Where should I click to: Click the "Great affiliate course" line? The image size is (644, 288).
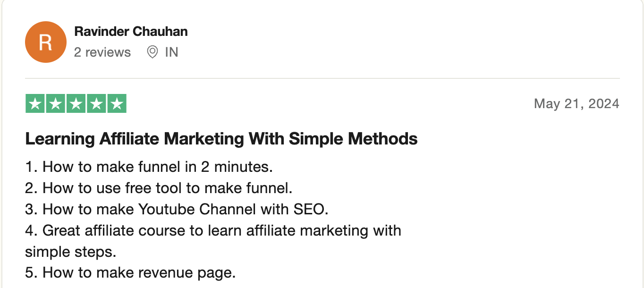[213, 230]
